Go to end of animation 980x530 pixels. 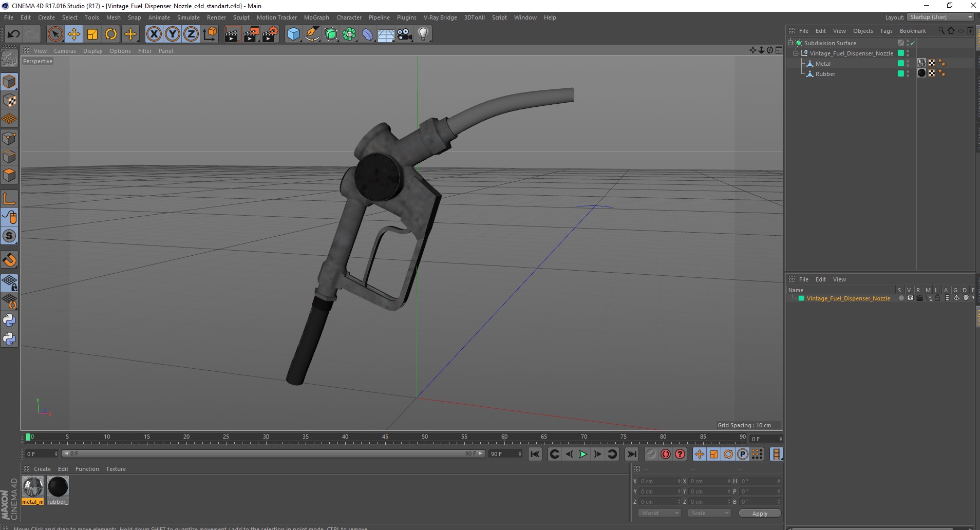click(x=632, y=454)
